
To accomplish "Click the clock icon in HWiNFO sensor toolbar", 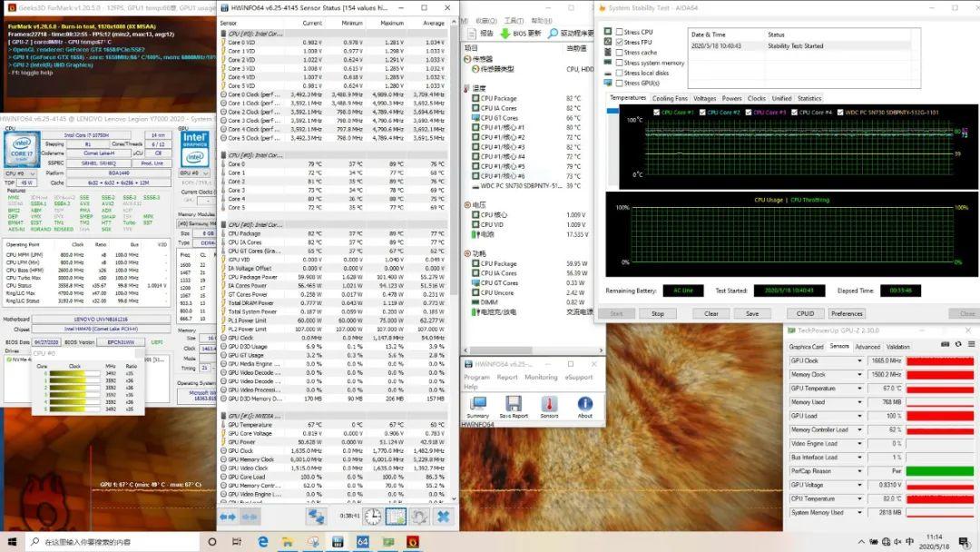I will pyautogui.click(x=373, y=517).
